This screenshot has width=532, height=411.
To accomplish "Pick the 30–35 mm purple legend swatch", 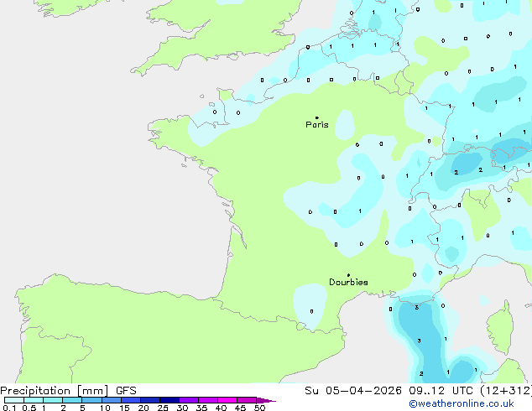I will [x=189, y=400].
